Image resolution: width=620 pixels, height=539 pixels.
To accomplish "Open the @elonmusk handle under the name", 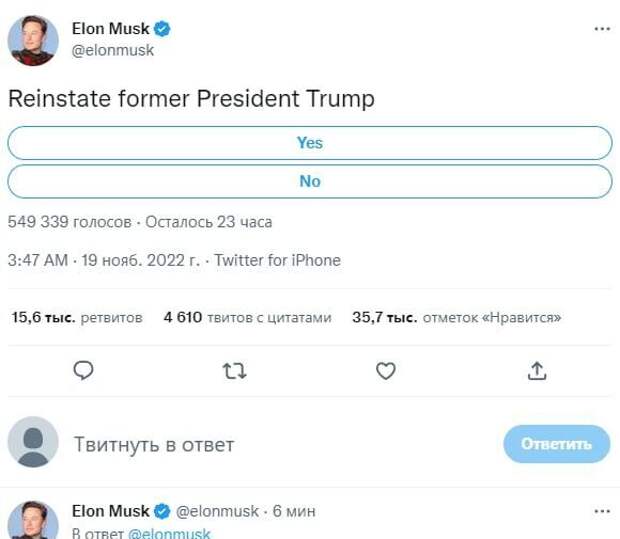I will coord(113,50).
